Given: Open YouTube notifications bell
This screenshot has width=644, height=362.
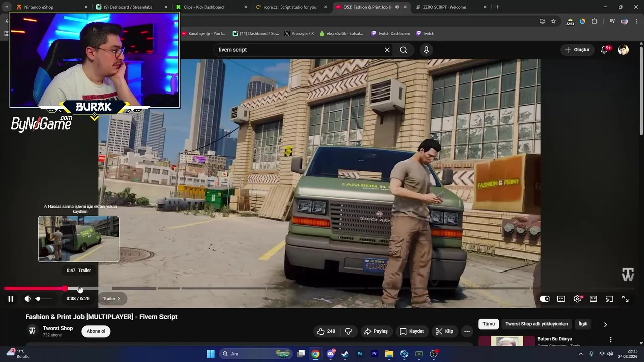Looking at the screenshot, I should pyautogui.click(x=605, y=50).
